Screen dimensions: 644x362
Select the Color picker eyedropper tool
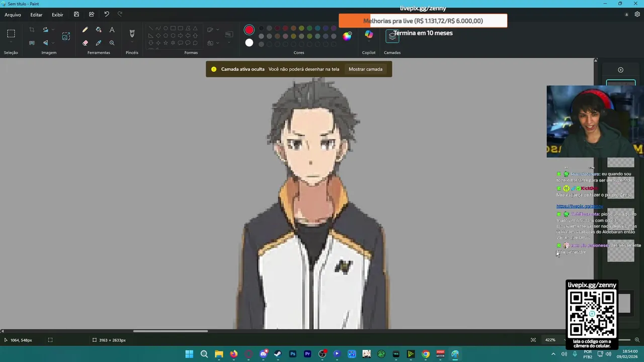click(99, 43)
